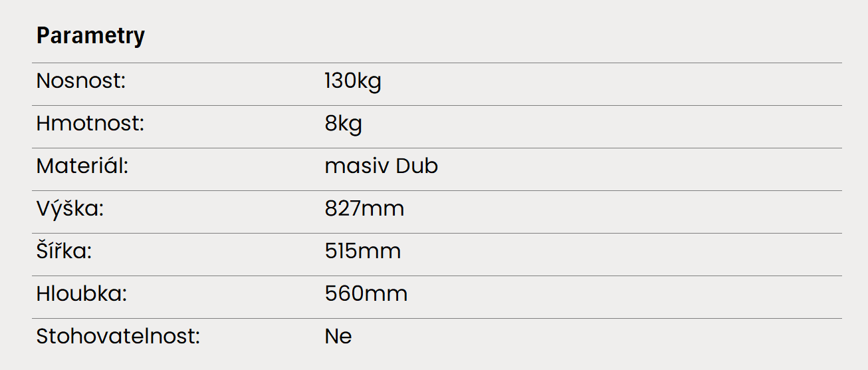The height and width of the screenshot is (370, 868).
Task: Click the word masiv in material value
Action: [x=357, y=166]
